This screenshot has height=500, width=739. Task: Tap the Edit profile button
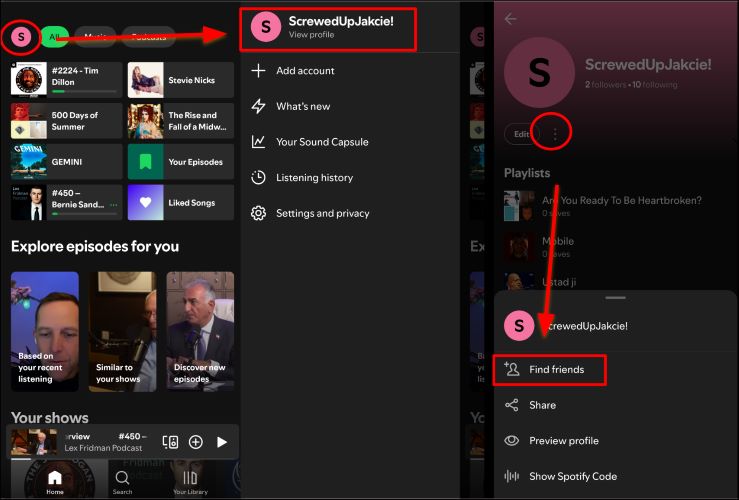pyautogui.click(x=521, y=134)
